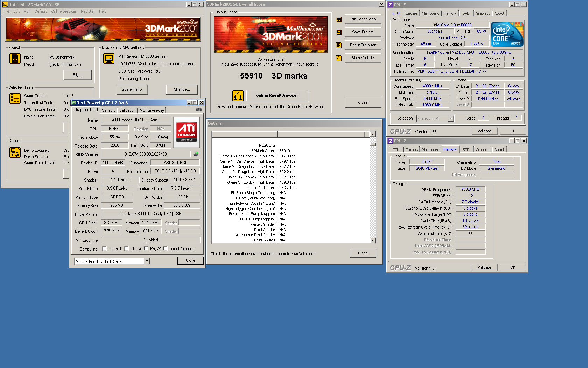Open Mainboard tab in upper CPU-Z window
Screen dimensions: 588x368
tap(430, 13)
